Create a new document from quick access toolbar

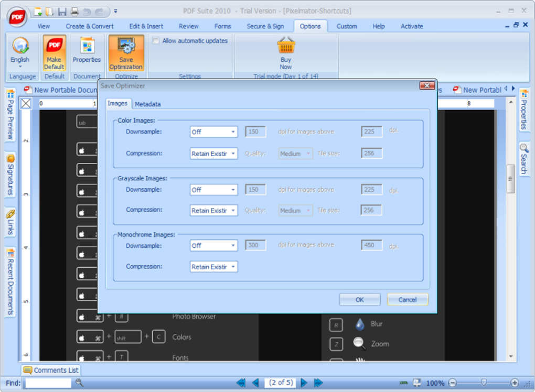tap(38, 12)
